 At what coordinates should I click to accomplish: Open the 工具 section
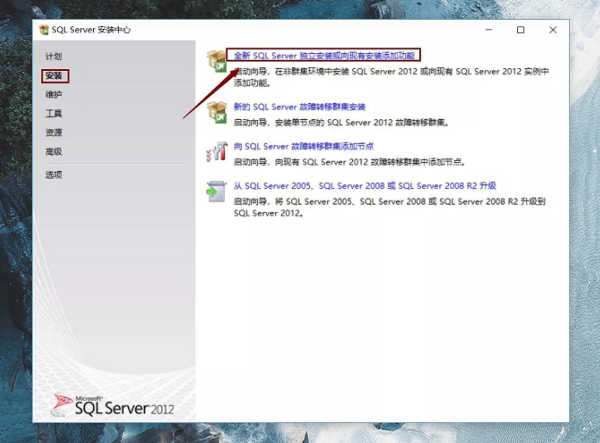click(54, 114)
